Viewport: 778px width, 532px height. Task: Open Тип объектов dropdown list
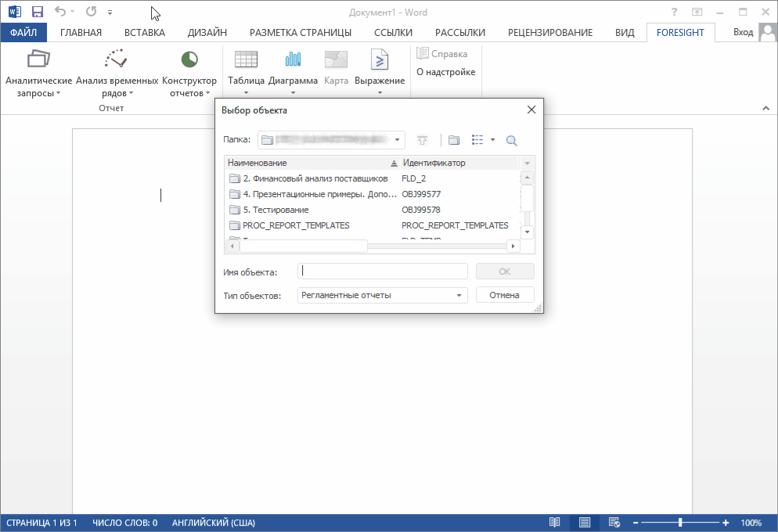pyautogui.click(x=459, y=296)
